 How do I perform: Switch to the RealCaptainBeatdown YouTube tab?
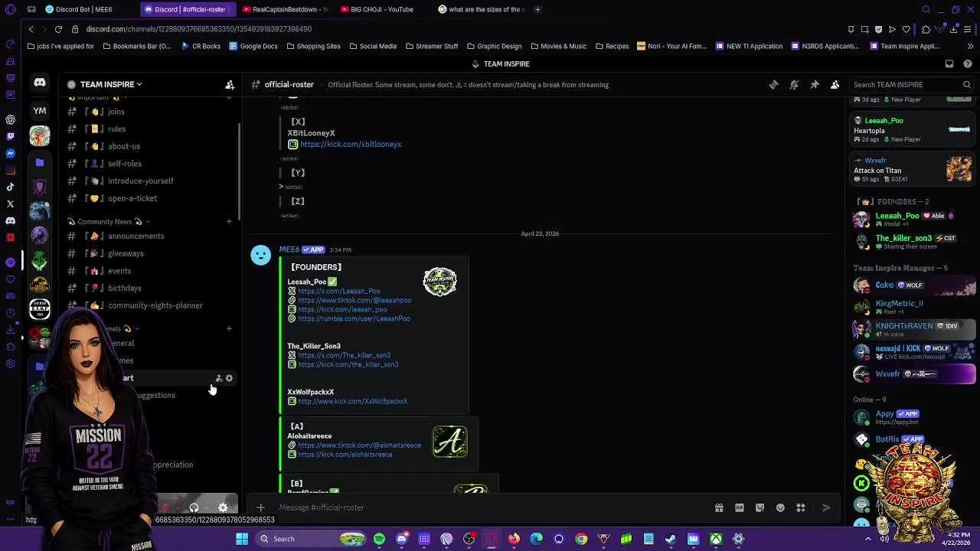coord(285,10)
